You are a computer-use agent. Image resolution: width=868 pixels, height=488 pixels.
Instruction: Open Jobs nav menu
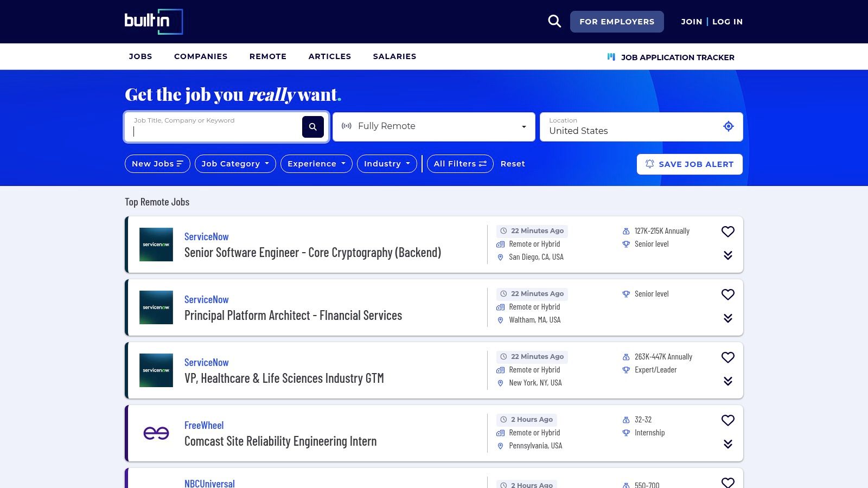[141, 56]
